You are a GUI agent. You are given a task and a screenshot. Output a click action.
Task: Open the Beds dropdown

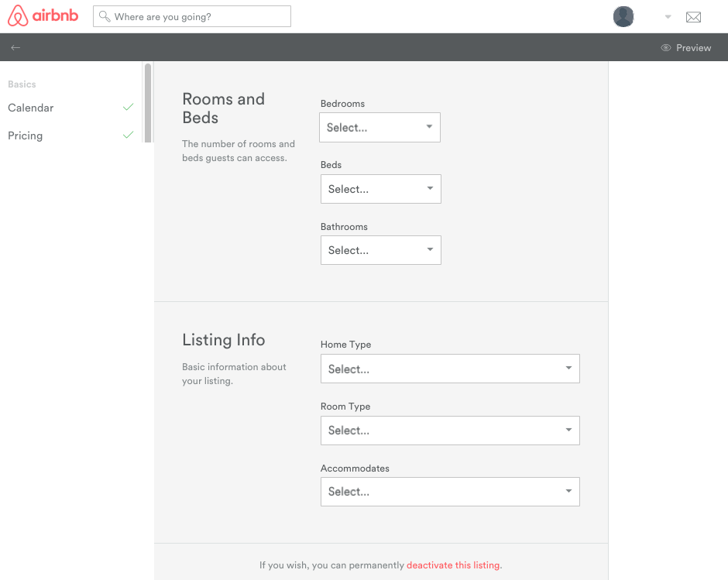pyautogui.click(x=380, y=189)
